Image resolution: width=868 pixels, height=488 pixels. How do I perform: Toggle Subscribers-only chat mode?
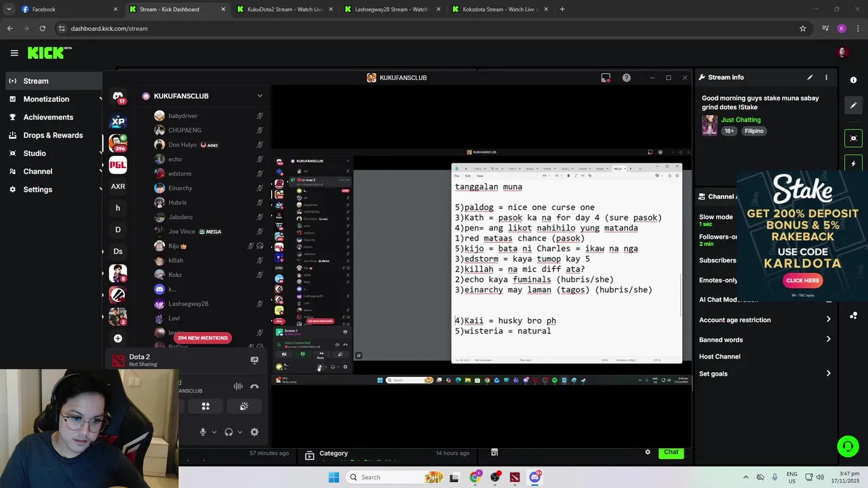pos(717,260)
